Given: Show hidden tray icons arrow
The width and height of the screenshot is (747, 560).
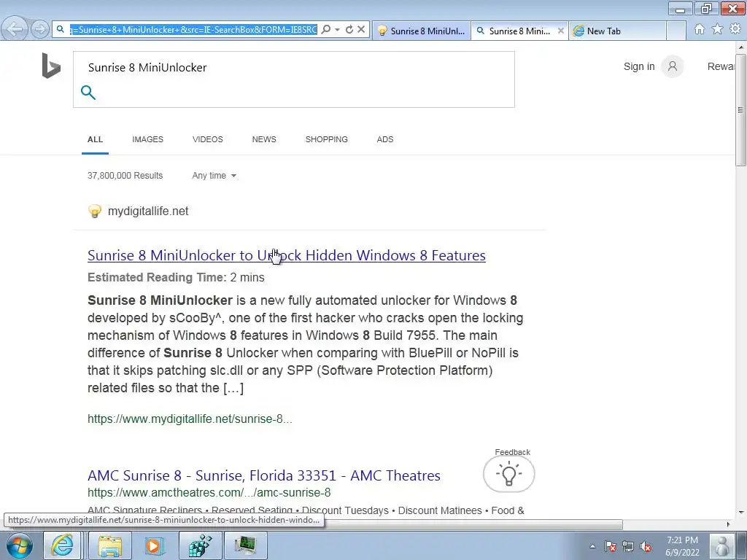Looking at the screenshot, I should pos(592,546).
